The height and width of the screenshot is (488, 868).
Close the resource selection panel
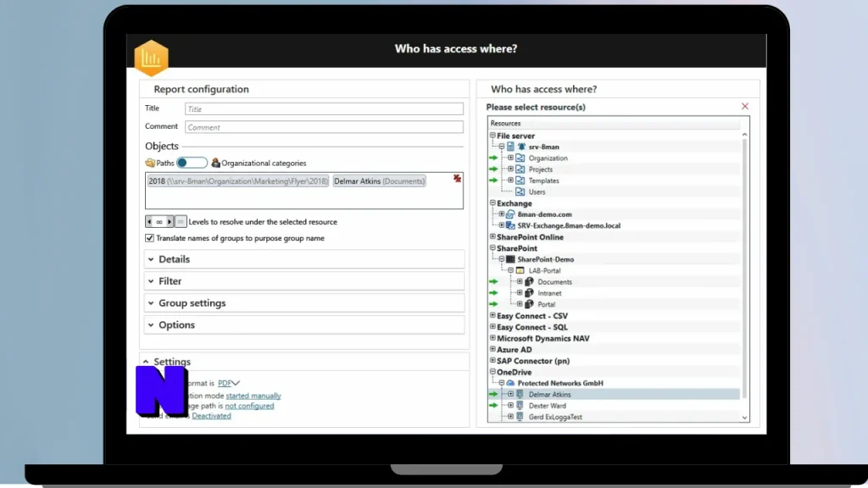(745, 106)
